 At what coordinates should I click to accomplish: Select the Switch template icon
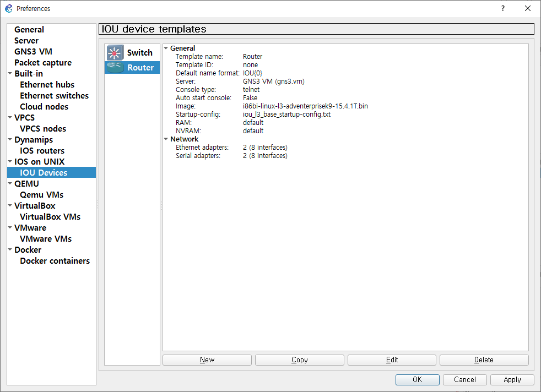tap(115, 53)
